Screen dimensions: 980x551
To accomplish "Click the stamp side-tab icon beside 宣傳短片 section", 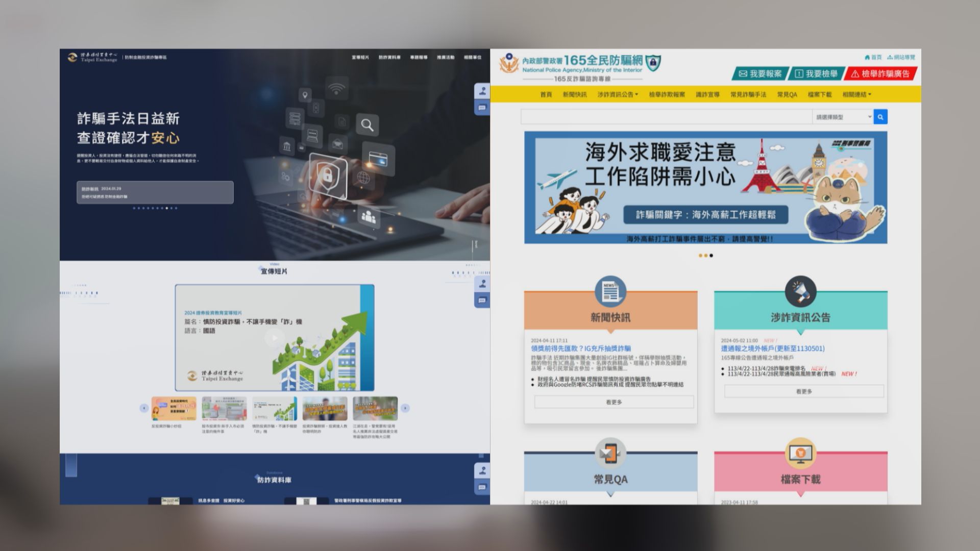I will pos(482,284).
